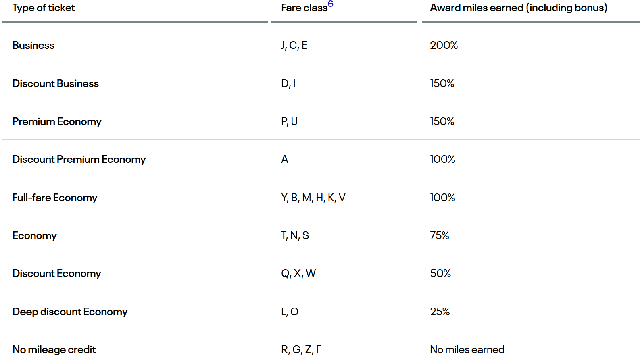Click the Fare class column header text

(304, 8)
